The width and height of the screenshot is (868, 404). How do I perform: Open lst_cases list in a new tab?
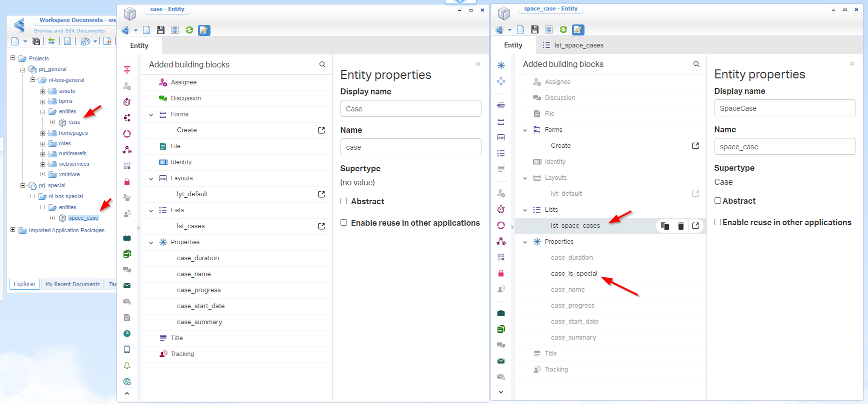[321, 226]
